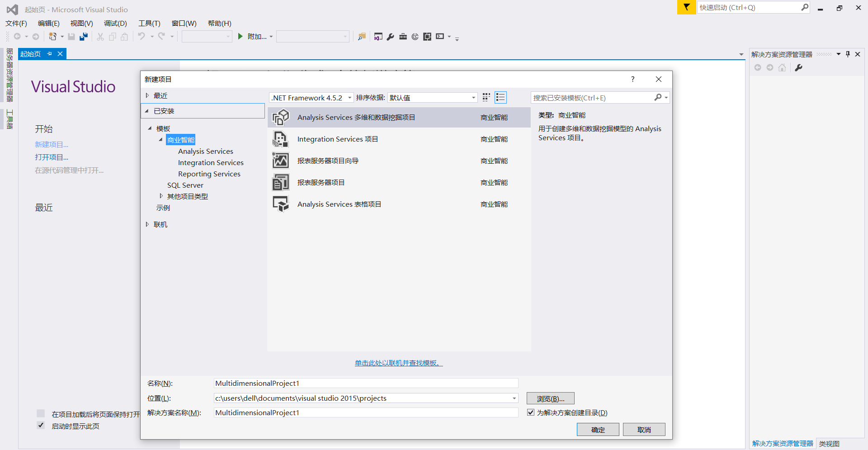Open the 工具(T) menu
Screen dimensions: 868x450
(x=149, y=23)
